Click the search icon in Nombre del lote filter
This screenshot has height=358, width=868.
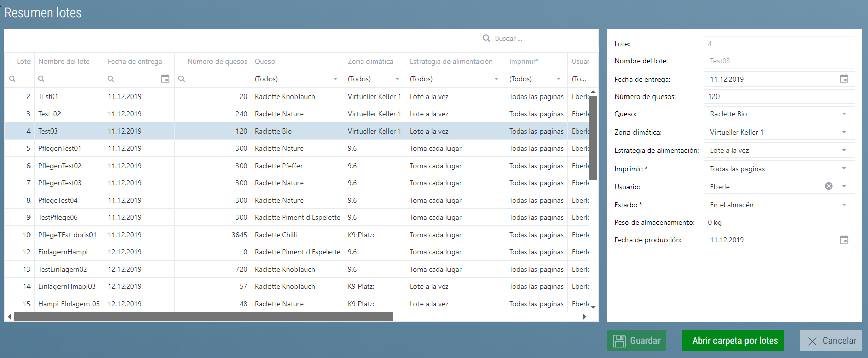pyautogui.click(x=41, y=79)
